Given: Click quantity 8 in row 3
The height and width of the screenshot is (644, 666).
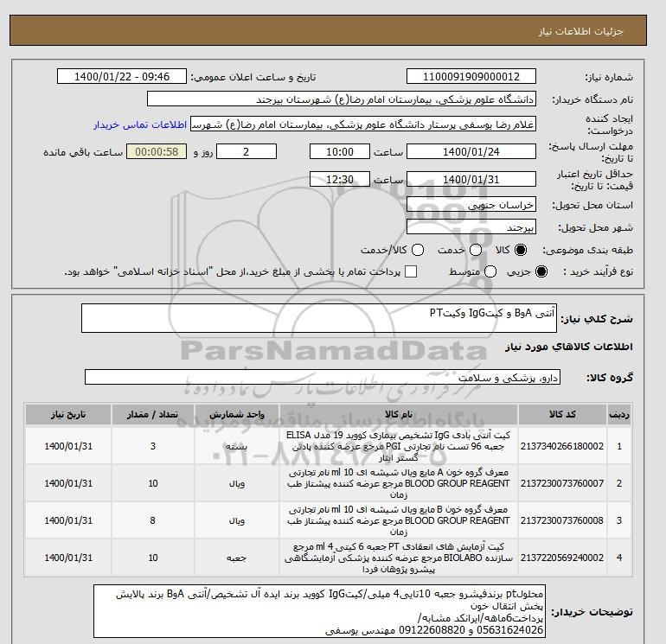Looking at the screenshot, I should click(153, 520).
